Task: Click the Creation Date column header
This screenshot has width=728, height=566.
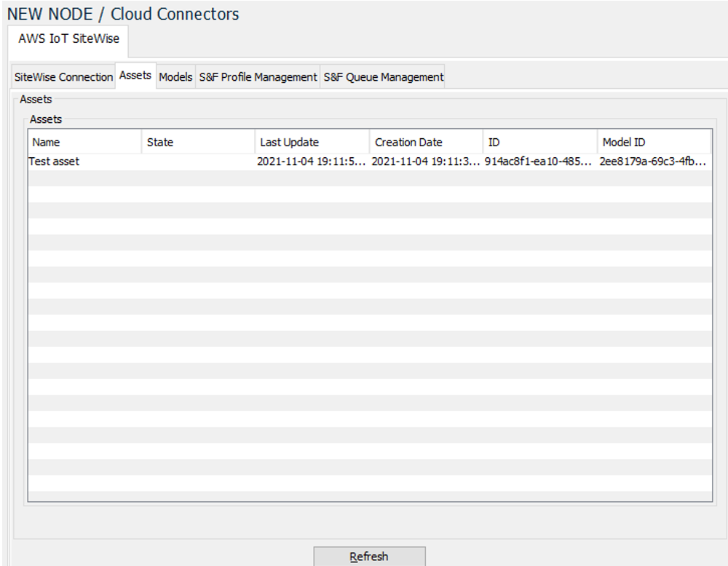Action: [426, 143]
